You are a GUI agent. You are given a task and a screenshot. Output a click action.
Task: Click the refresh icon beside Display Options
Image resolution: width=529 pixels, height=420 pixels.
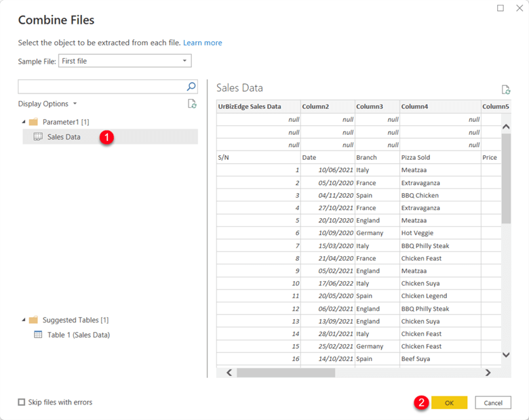[192, 104]
